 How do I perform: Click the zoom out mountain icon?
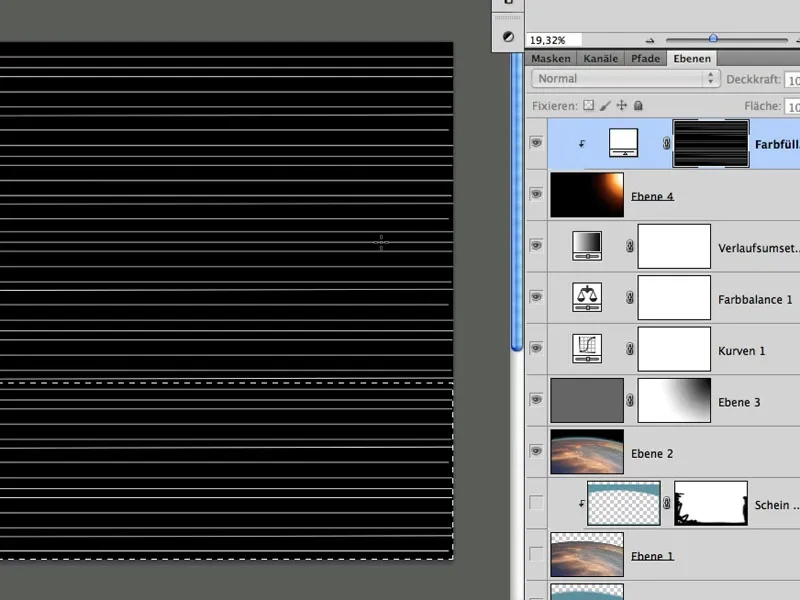tap(649, 40)
